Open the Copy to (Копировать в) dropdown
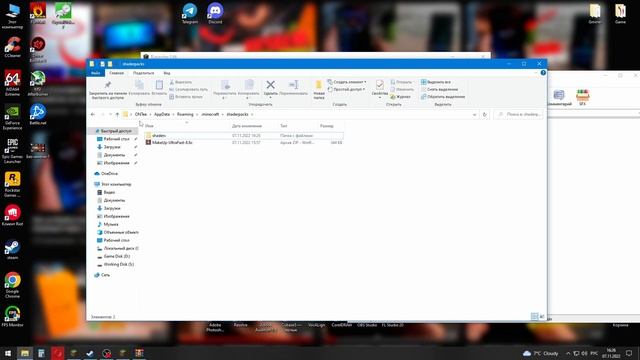The width and height of the screenshot is (640, 360). coord(249,89)
